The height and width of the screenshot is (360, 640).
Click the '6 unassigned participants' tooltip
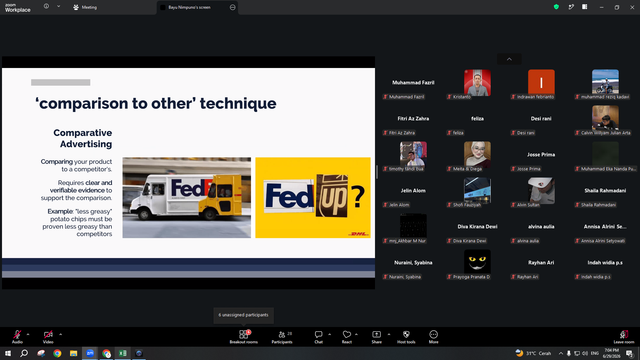pyautogui.click(x=244, y=315)
